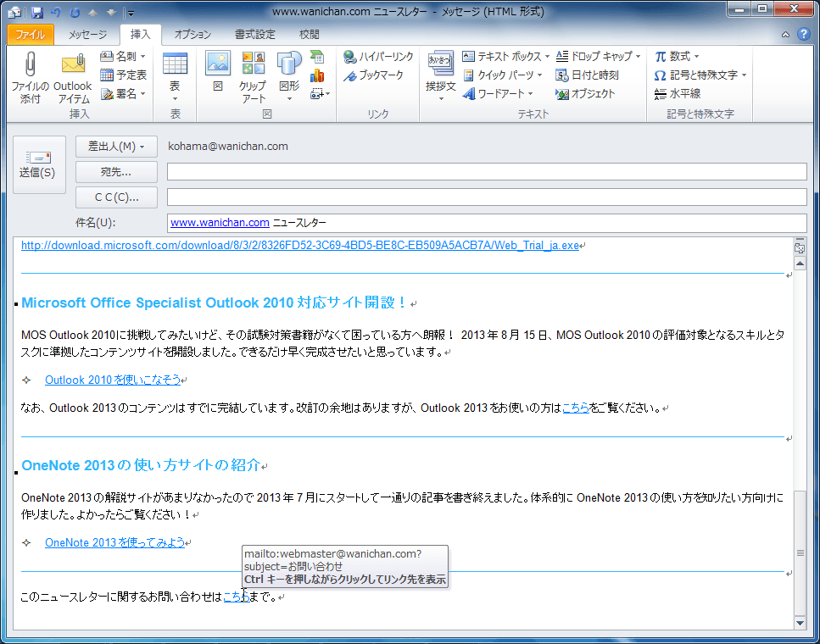This screenshot has height=644, width=820.
Task: Click the ドロップ キャップ option
Action: (x=599, y=56)
